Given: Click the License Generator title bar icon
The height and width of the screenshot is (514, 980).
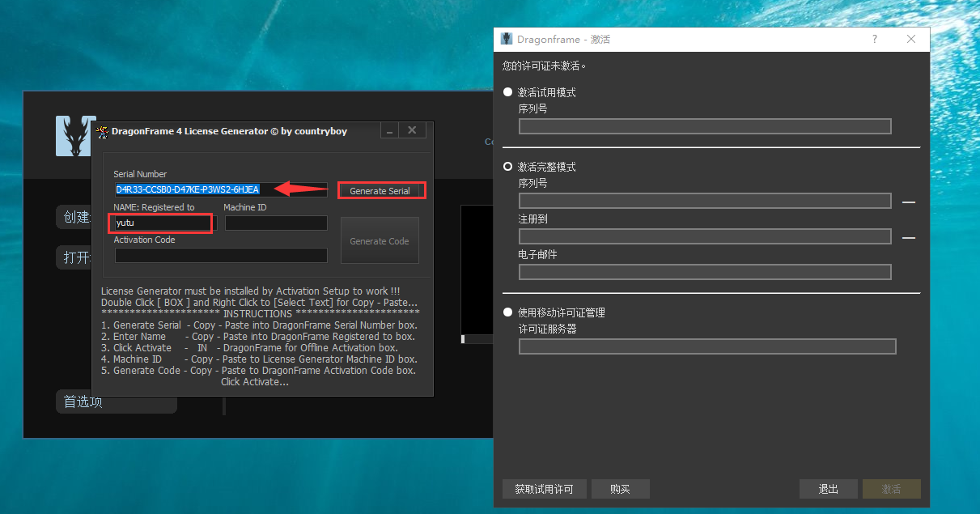Looking at the screenshot, I should click(x=102, y=131).
